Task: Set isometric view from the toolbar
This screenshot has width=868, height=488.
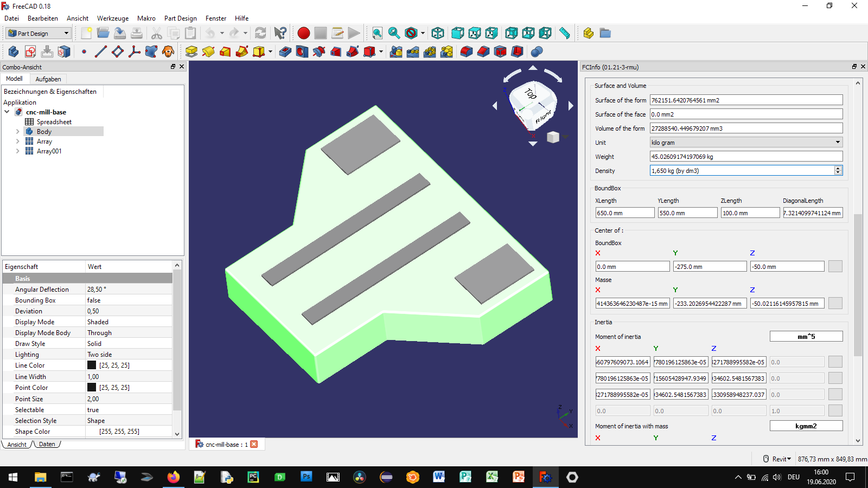Action: coord(438,33)
